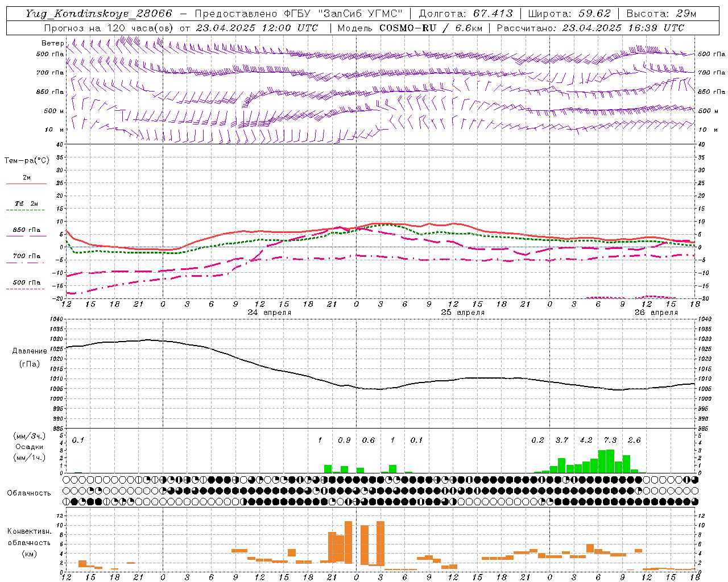Click the (гПа) unit under Давление
The width and height of the screenshot is (728, 582).
tap(30, 364)
